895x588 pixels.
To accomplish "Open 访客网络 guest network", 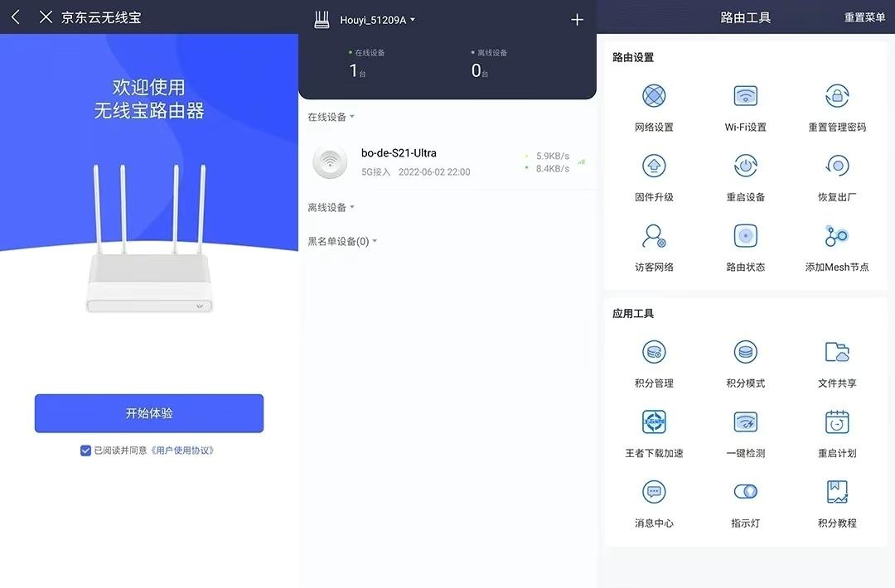I will click(654, 248).
